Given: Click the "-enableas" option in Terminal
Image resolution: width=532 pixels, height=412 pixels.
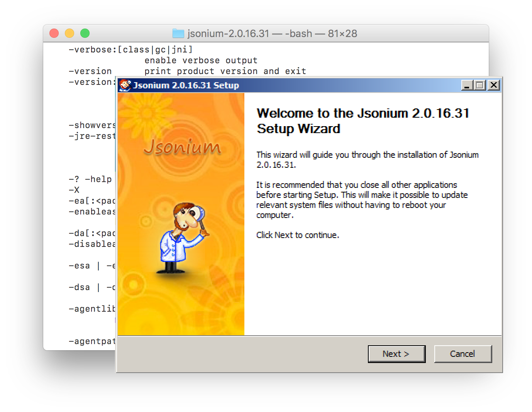Looking at the screenshot, I should (92, 211).
